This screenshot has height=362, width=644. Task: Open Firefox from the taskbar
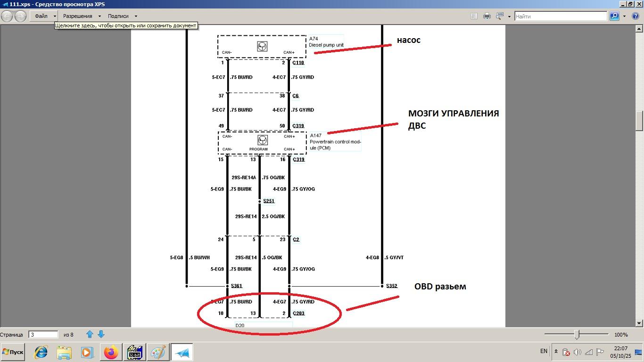(111, 352)
